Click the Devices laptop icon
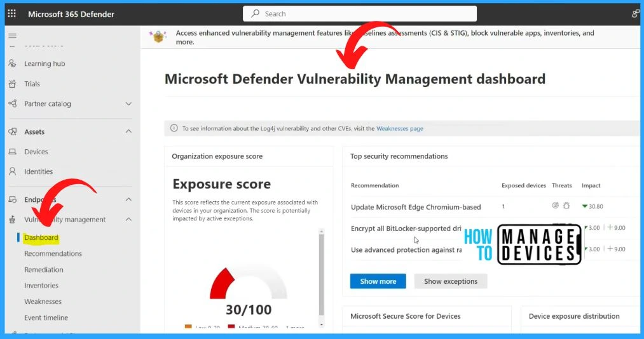The height and width of the screenshot is (339, 644). pyautogui.click(x=12, y=152)
